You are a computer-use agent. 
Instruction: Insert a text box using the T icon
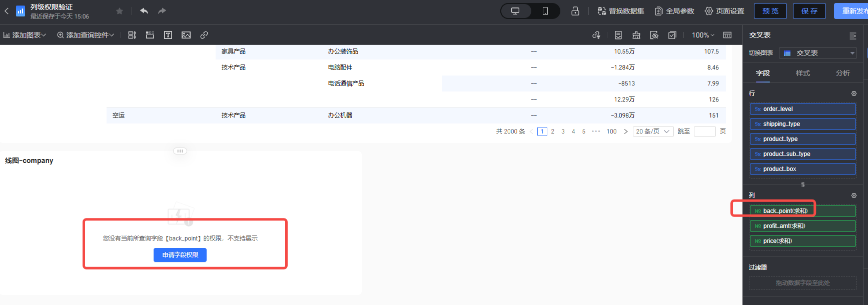pos(168,35)
